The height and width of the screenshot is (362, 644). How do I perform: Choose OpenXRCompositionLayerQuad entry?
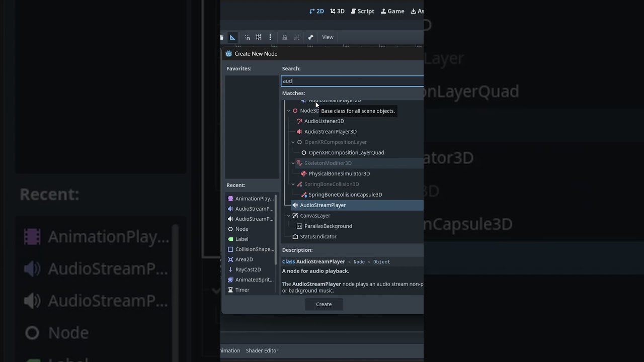(347, 153)
